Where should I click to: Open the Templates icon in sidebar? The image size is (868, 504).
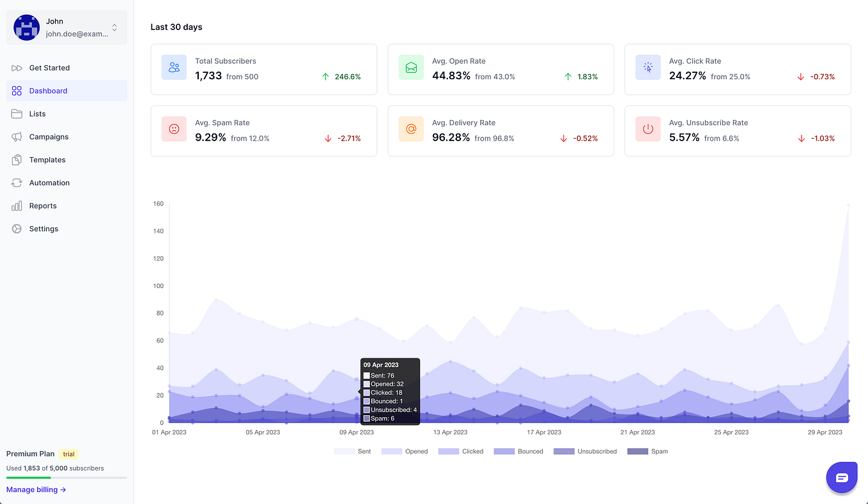point(17,160)
